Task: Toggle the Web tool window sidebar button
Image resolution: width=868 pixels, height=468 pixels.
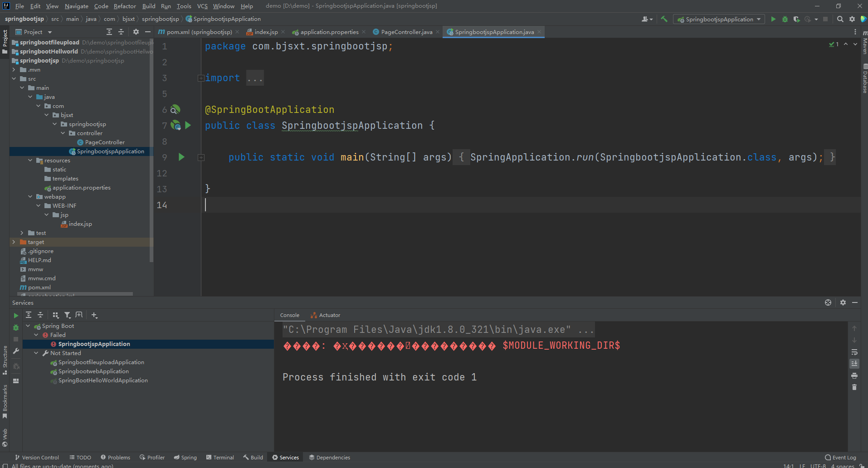Action: [5, 438]
